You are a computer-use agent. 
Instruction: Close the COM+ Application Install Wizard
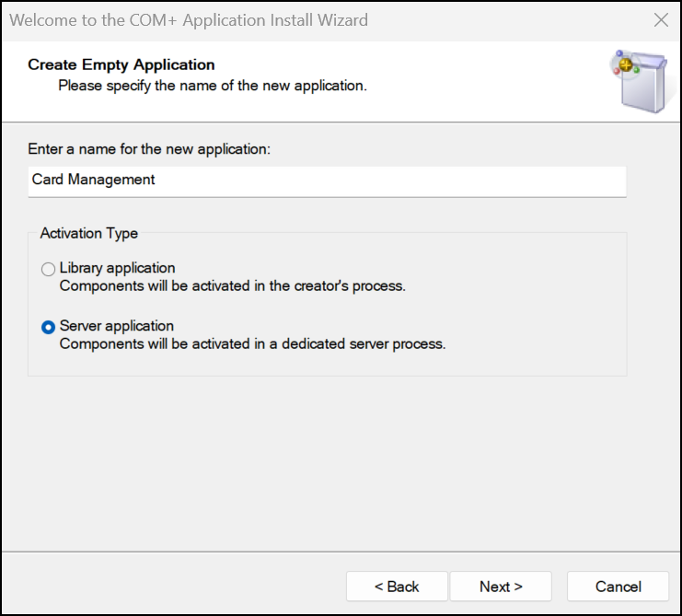(x=660, y=19)
